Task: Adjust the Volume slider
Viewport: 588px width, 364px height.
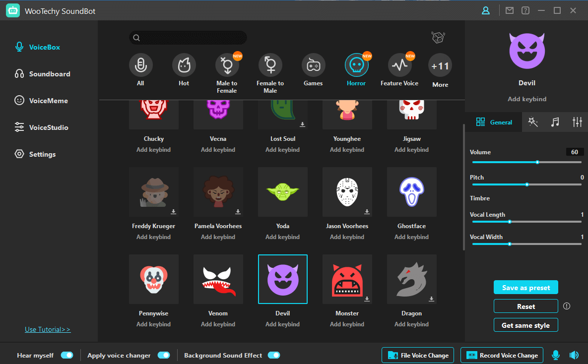Action: [x=537, y=162]
